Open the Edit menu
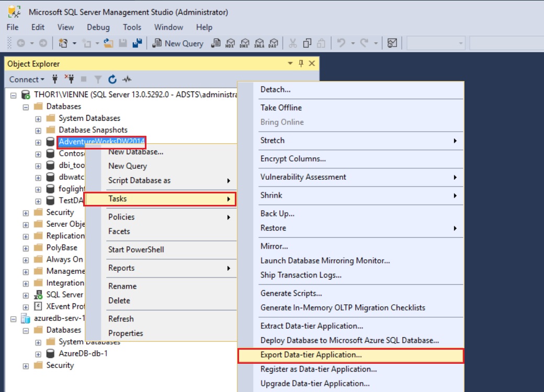This screenshot has height=392, width=544. (x=38, y=27)
